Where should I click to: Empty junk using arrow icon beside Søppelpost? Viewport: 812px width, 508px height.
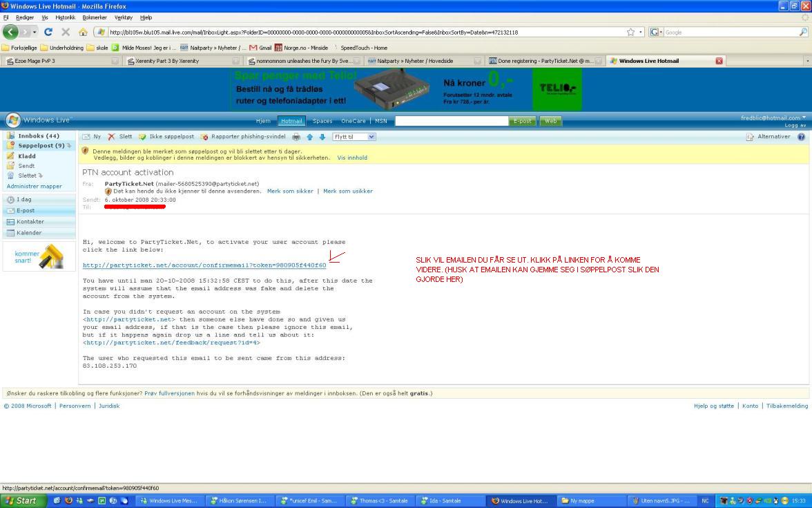69,146
